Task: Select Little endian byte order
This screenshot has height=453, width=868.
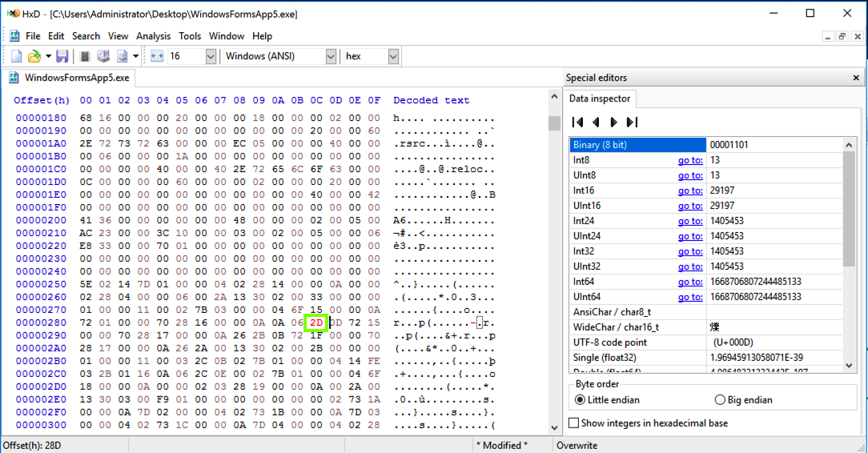Action: pyautogui.click(x=607, y=400)
